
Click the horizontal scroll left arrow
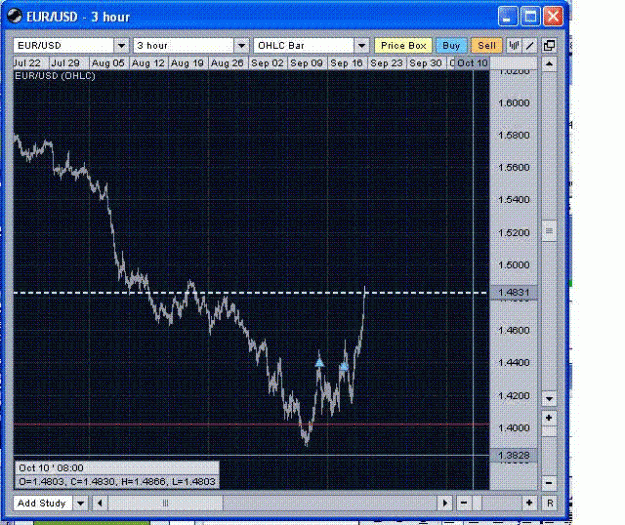(100, 503)
